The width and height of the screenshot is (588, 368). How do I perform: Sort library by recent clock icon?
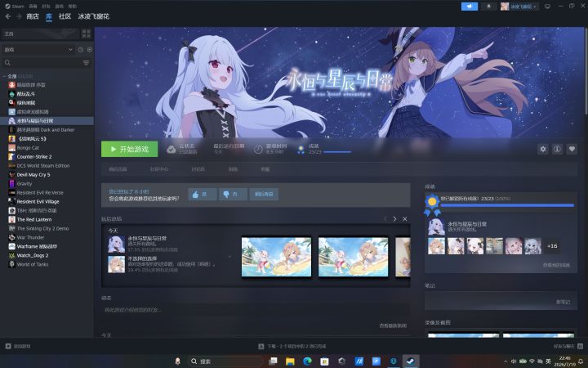(x=81, y=50)
